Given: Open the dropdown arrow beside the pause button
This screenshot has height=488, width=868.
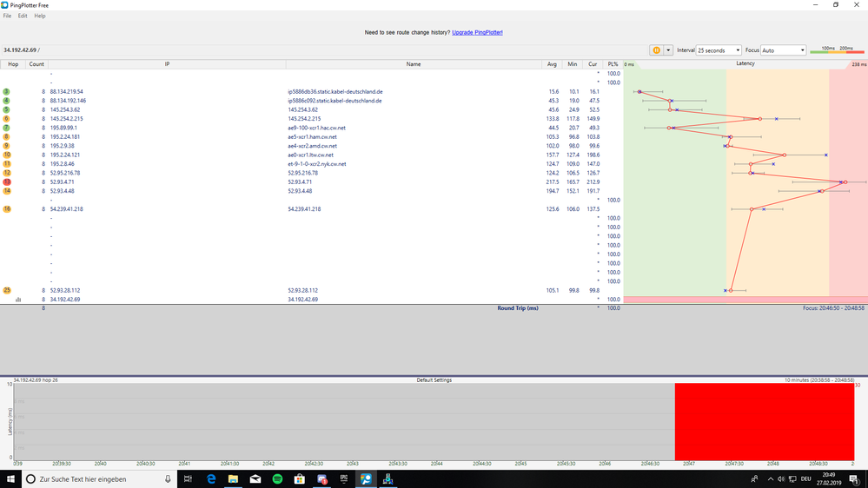Looking at the screenshot, I should pyautogui.click(x=668, y=50).
